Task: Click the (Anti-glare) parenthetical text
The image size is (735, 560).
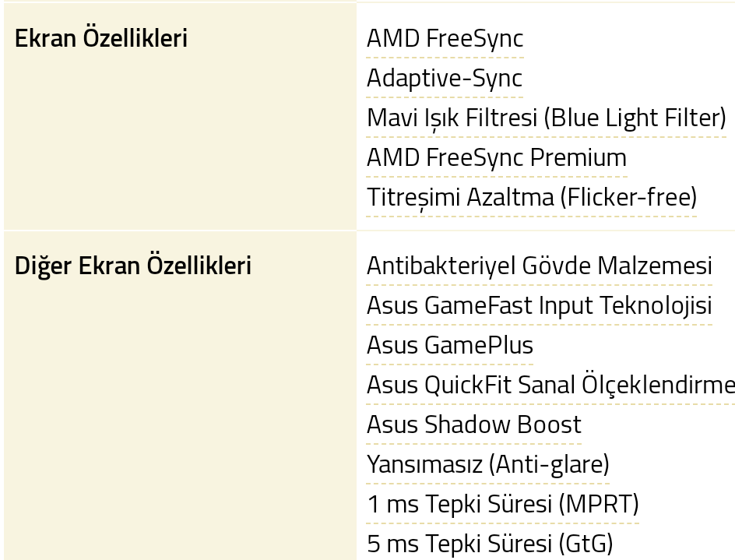Action: pos(549,464)
